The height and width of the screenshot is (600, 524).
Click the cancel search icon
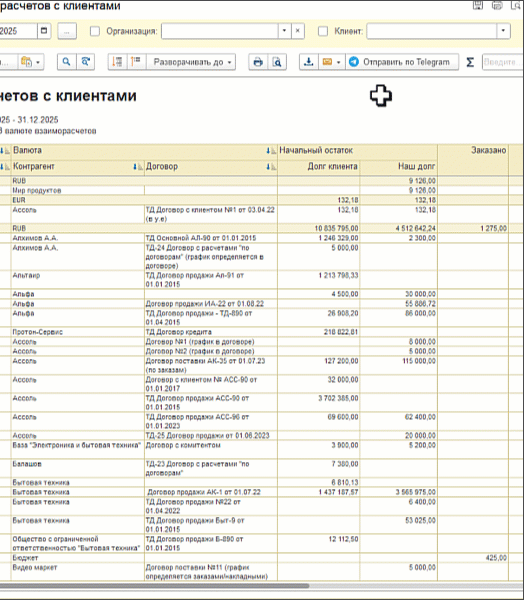[86, 62]
